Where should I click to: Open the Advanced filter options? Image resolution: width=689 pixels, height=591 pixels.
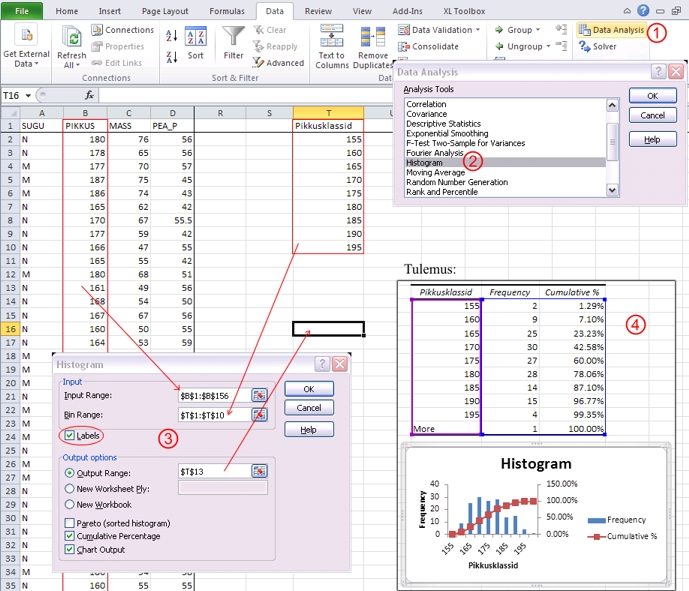278,63
